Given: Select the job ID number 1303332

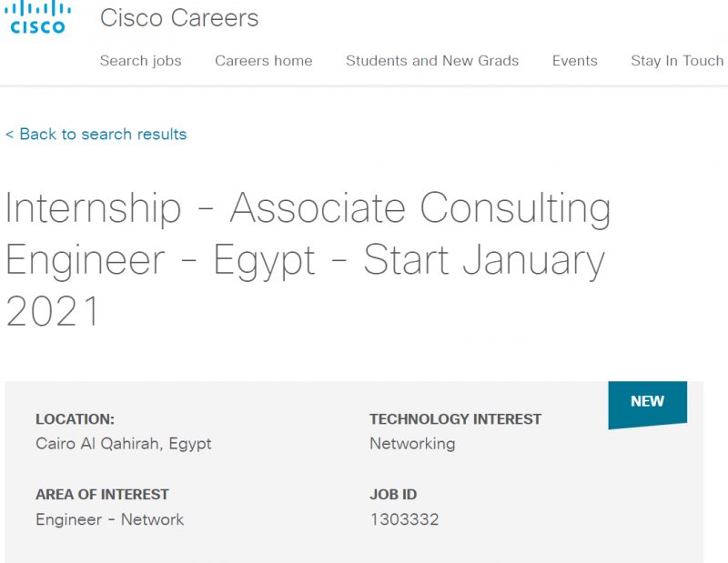Looking at the screenshot, I should coord(404,519).
